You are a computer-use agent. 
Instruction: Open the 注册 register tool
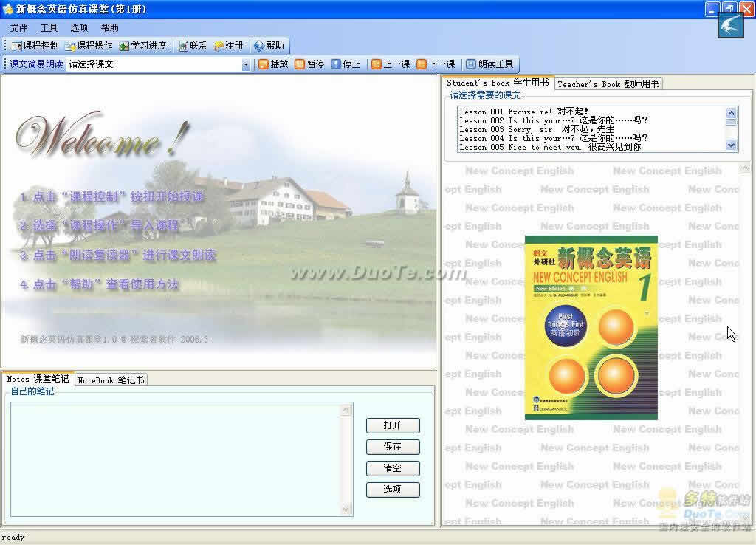point(229,46)
